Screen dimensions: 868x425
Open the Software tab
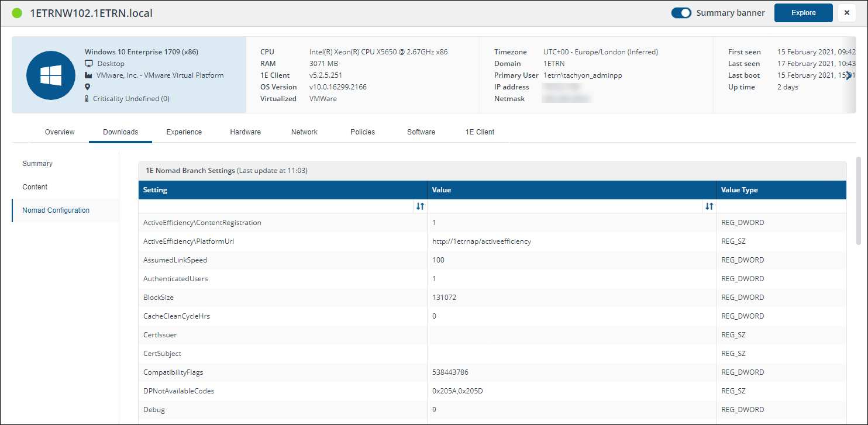coord(421,132)
